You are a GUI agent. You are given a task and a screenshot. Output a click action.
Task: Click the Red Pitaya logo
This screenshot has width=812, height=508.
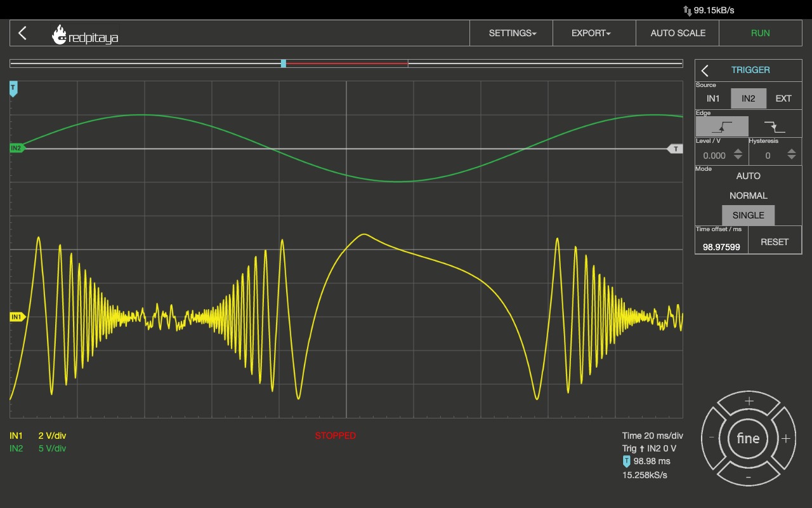coord(85,35)
